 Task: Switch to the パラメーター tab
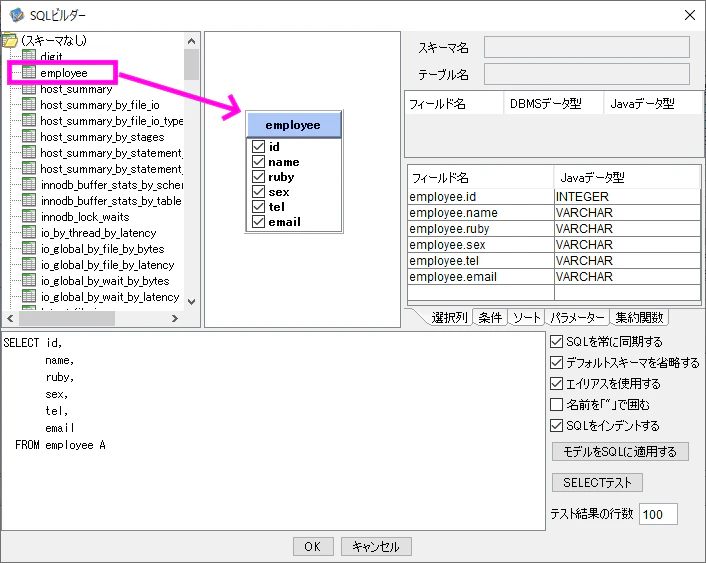[577, 318]
